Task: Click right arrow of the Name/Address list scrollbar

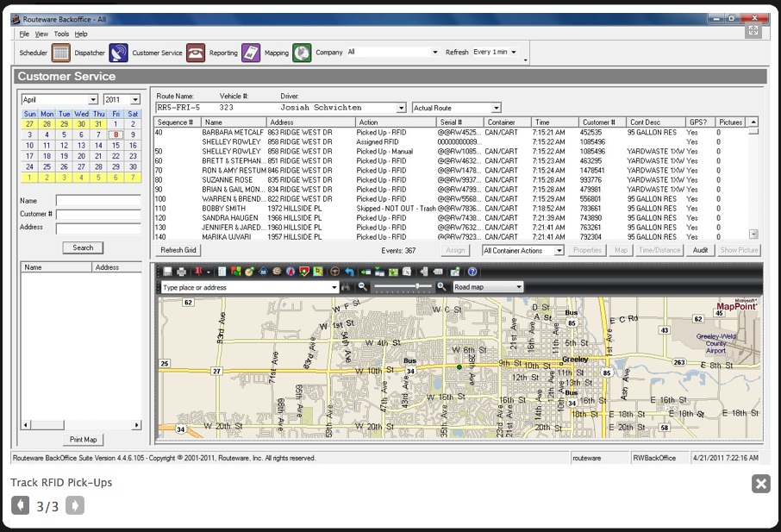Action: [136, 425]
